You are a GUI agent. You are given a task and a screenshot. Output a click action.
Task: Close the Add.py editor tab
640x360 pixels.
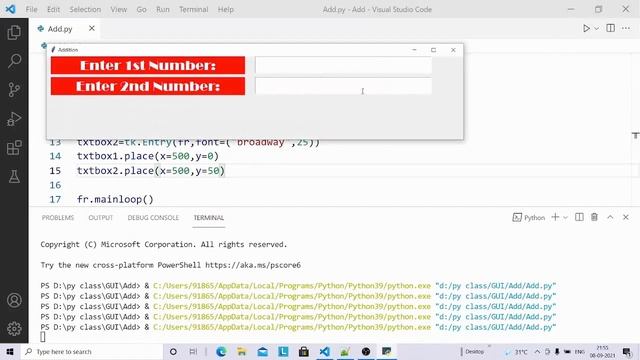92,28
